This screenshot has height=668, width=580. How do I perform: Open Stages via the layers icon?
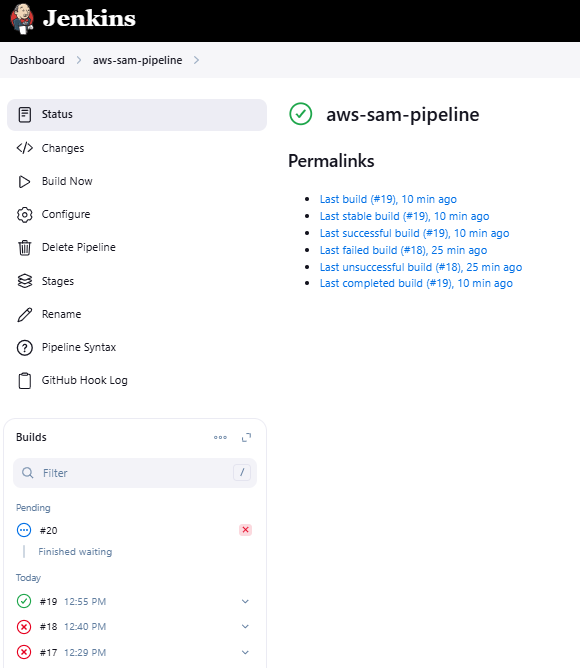click(24, 281)
